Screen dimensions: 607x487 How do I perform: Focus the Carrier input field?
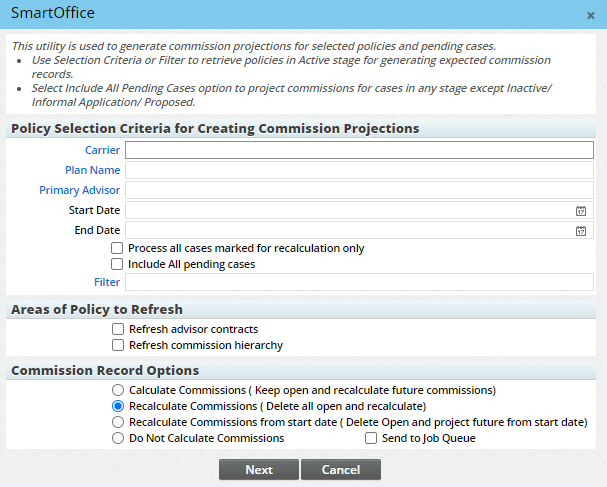pos(359,150)
